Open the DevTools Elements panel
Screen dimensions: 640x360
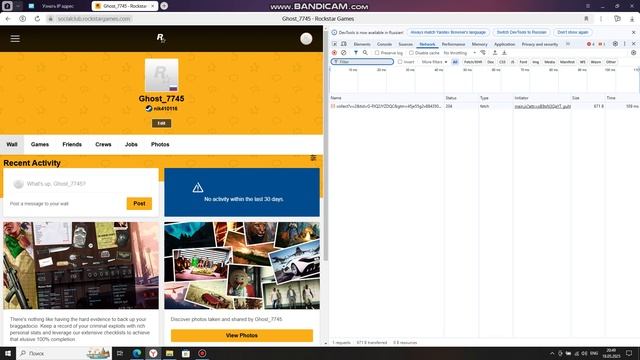click(362, 44)
